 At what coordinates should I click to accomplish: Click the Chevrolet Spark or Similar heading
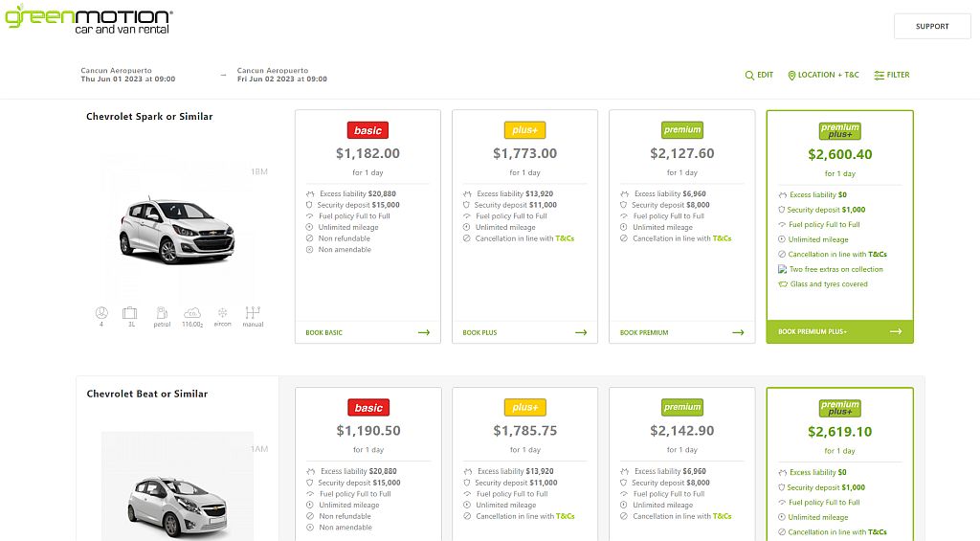149,116
